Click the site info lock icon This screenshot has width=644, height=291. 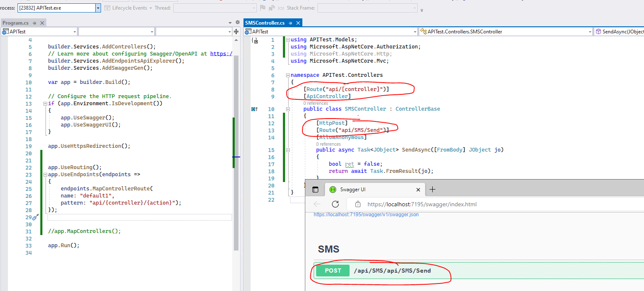click(x=357, y=204)
